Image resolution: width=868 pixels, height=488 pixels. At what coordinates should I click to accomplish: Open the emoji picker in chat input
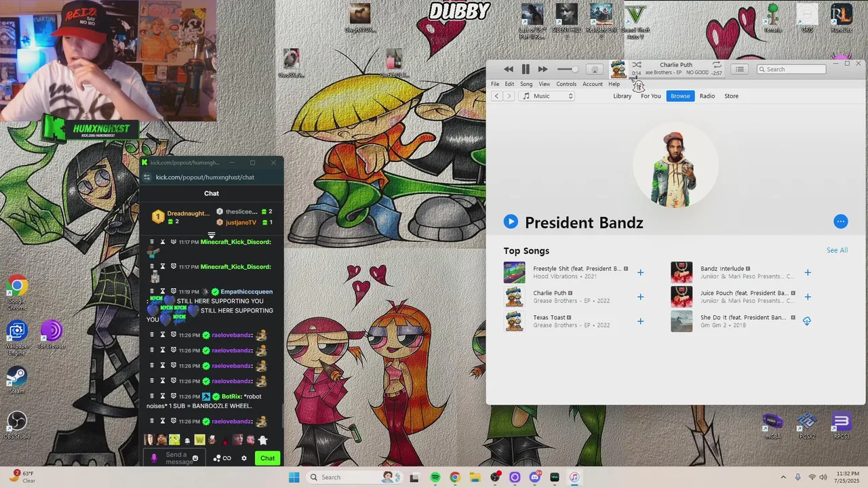pos(195,459)
